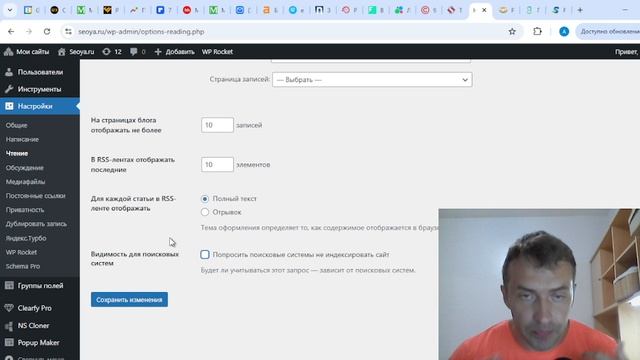Open Инструменты sidebar menu
The width and height of the screenshot is (640, 360).
click(40, 89)
